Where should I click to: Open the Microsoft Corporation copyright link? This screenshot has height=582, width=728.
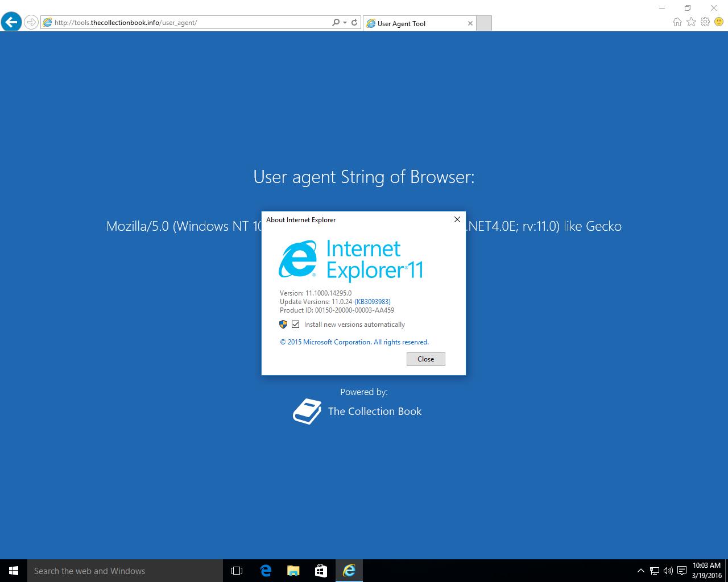point(354,342)
